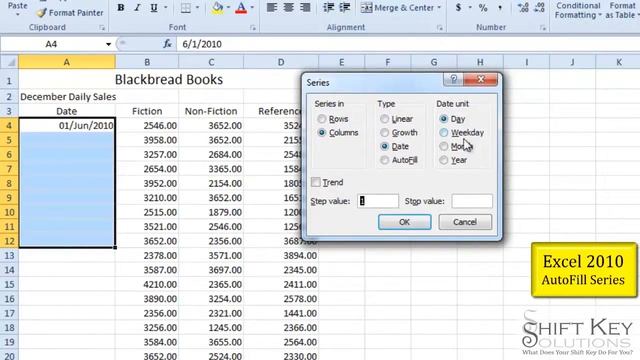The image size is (640, 360).
Task: Center text alignment in ribbon
Action: 289,7
